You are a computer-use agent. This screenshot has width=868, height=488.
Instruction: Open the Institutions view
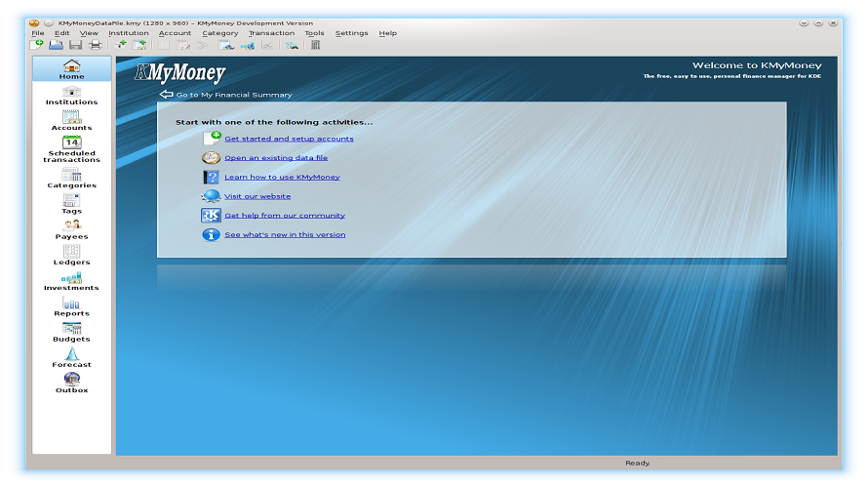click(71, 96)
